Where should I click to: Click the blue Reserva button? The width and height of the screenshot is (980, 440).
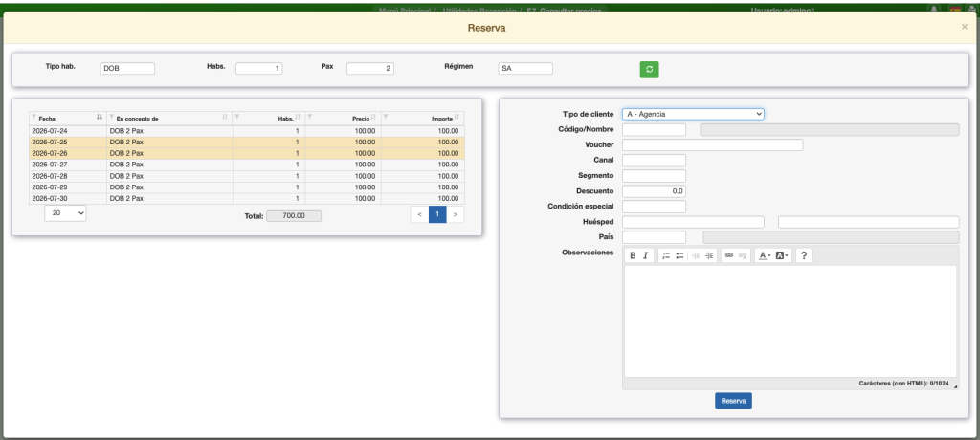coord(733,401)
